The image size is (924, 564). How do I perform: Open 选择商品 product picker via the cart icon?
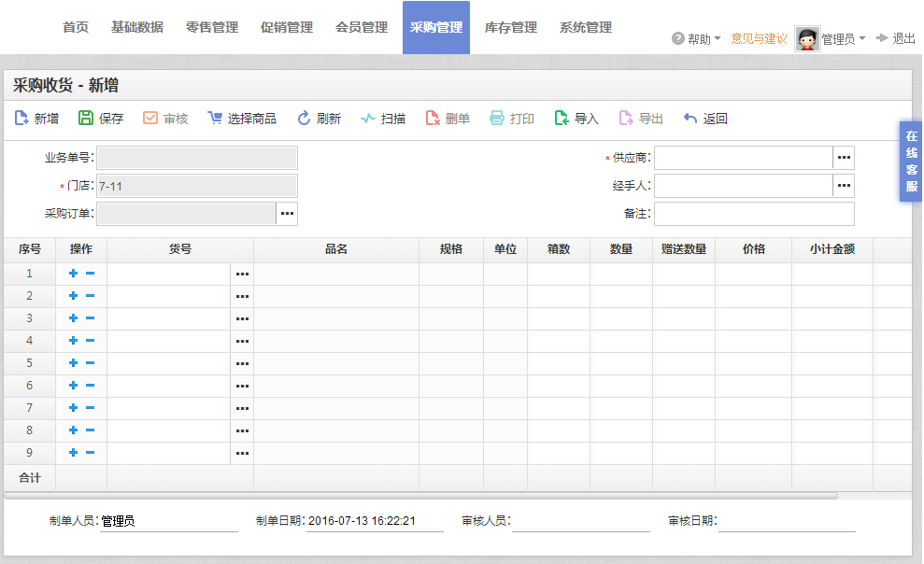[215, 119]
